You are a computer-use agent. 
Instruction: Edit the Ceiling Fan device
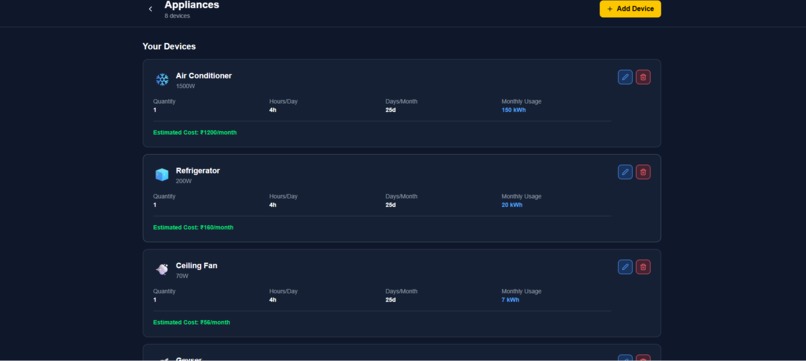click(625, 267)
